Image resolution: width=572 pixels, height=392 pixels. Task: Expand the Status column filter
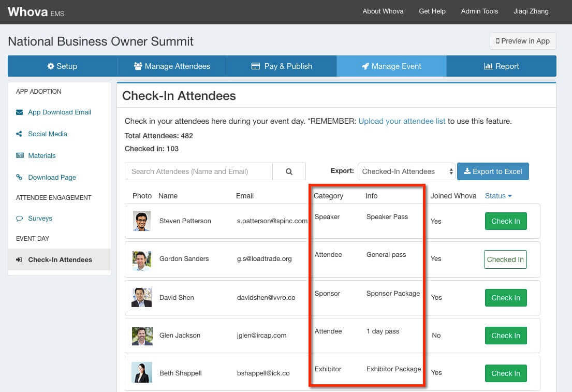[498, 196]
